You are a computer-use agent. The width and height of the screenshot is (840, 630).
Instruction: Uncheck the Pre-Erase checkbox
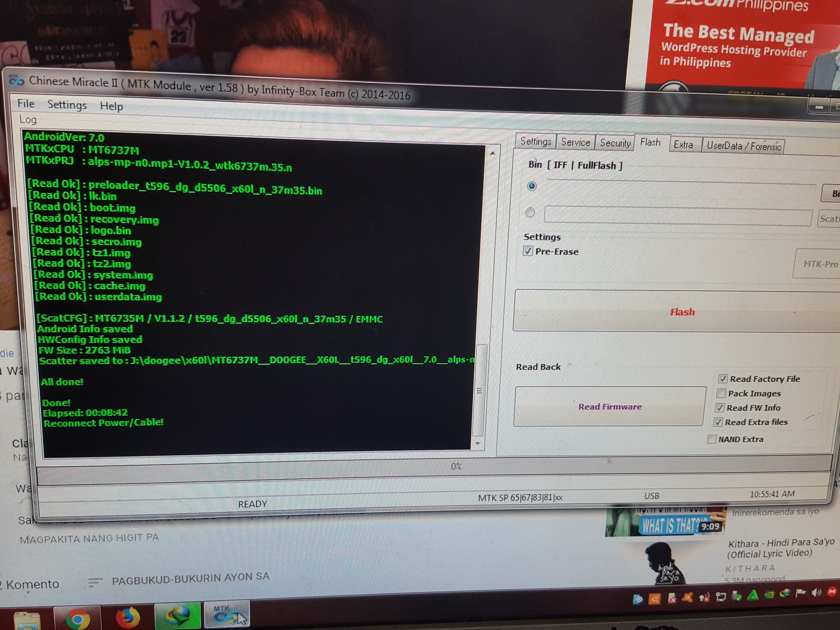(x=528, y=251)
